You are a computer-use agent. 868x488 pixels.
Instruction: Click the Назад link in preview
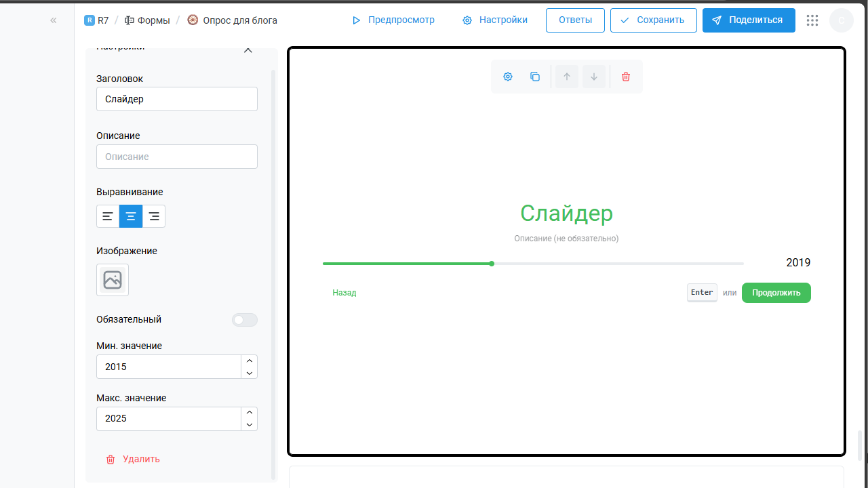tap(344, 293)
